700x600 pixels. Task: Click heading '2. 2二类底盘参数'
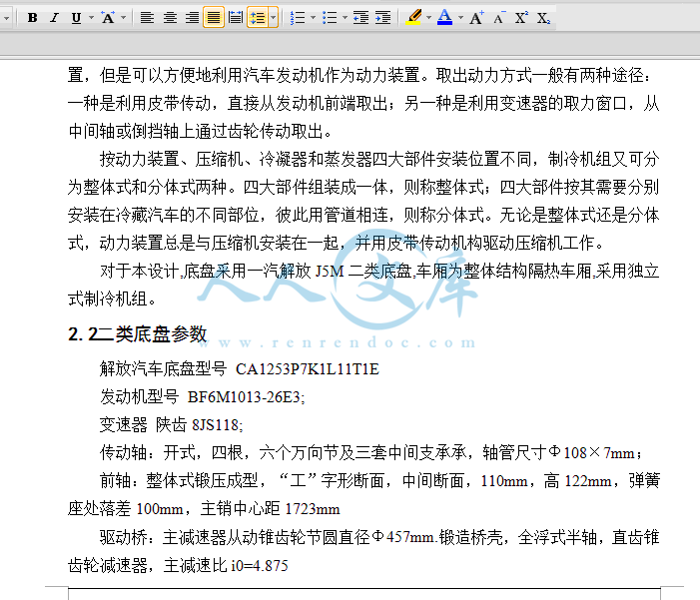pyautogui.click(x=138, y=333)
